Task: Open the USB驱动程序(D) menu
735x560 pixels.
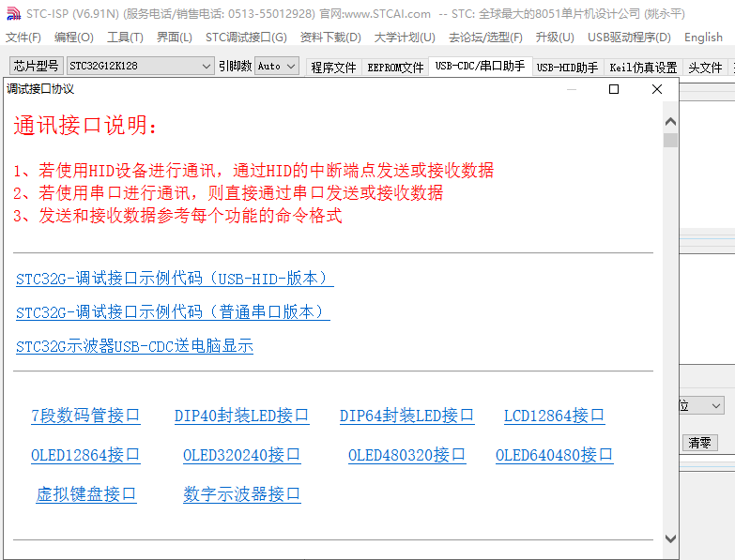Action: click(x=629, y=38)
